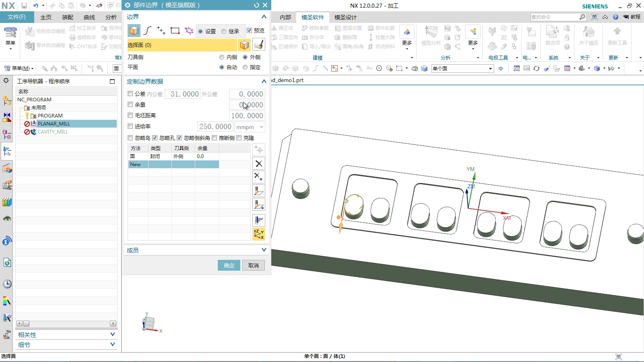This screenshot has height=362, width=644.
Task: Click the Undo arrow icon
Action: 35,6
